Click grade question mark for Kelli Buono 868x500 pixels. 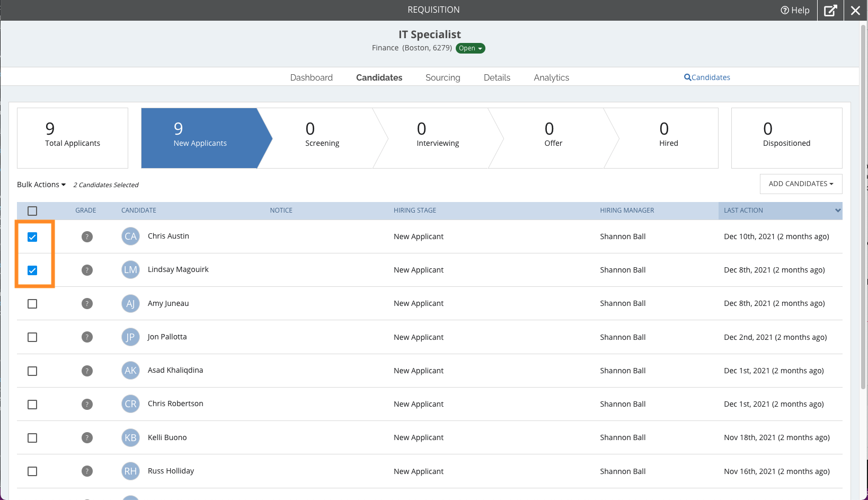point(87,437)
